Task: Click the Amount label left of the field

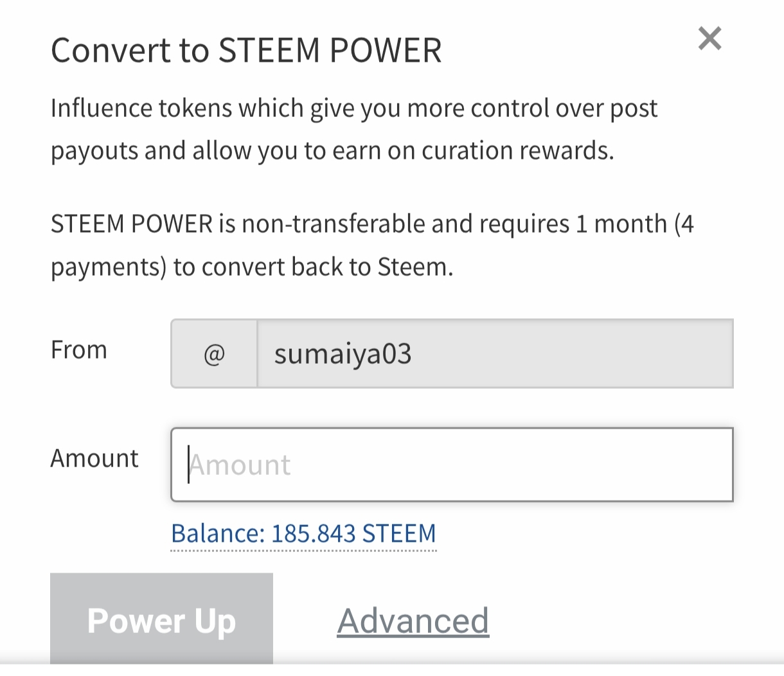Action: pos(94,458)
